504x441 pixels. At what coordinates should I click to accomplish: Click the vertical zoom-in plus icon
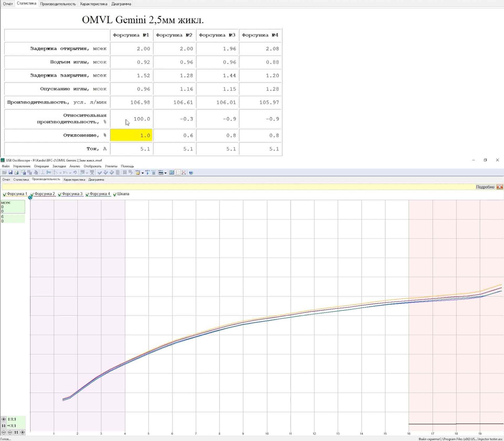pyautogui.click(x=4, y=419)
